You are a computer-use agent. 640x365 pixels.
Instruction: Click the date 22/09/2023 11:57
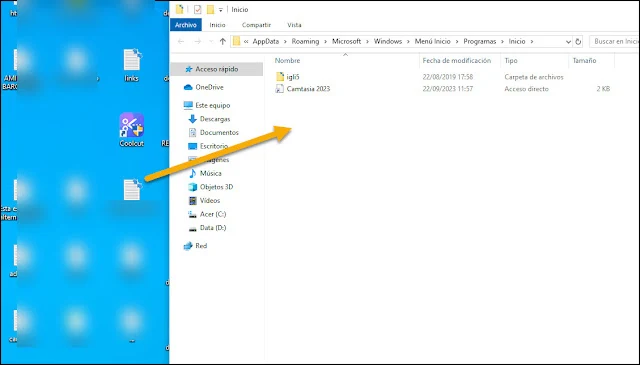(x=448, y=89)
